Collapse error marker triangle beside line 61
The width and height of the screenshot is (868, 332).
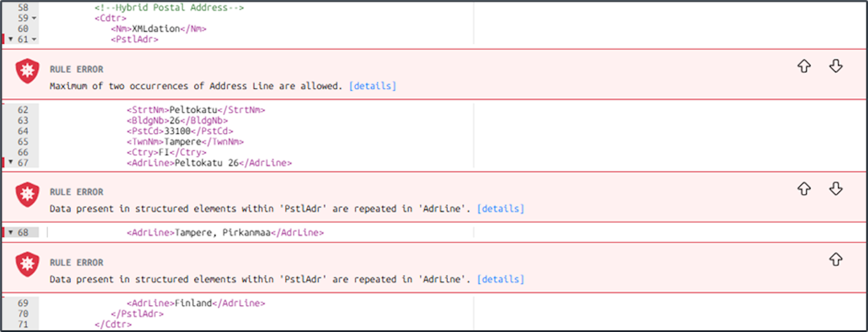pyautogui.click(x=11, y=39)
